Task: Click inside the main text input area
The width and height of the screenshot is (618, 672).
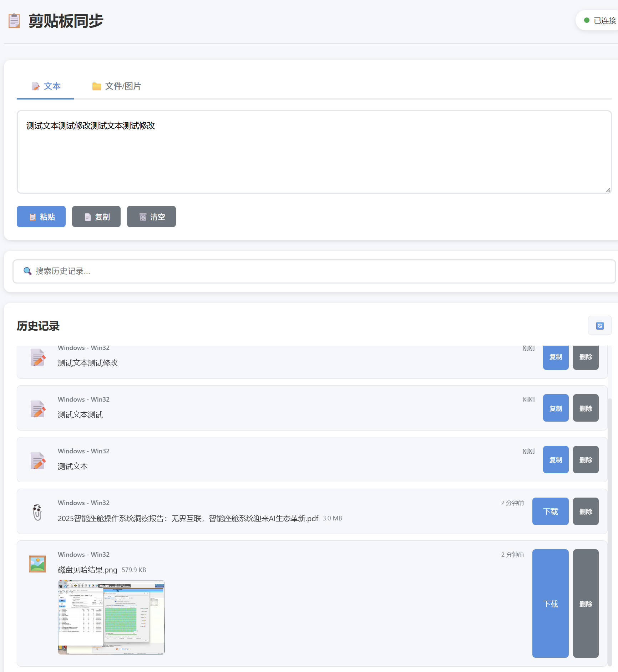Action: pyautogui.click(x=314, y=157)
